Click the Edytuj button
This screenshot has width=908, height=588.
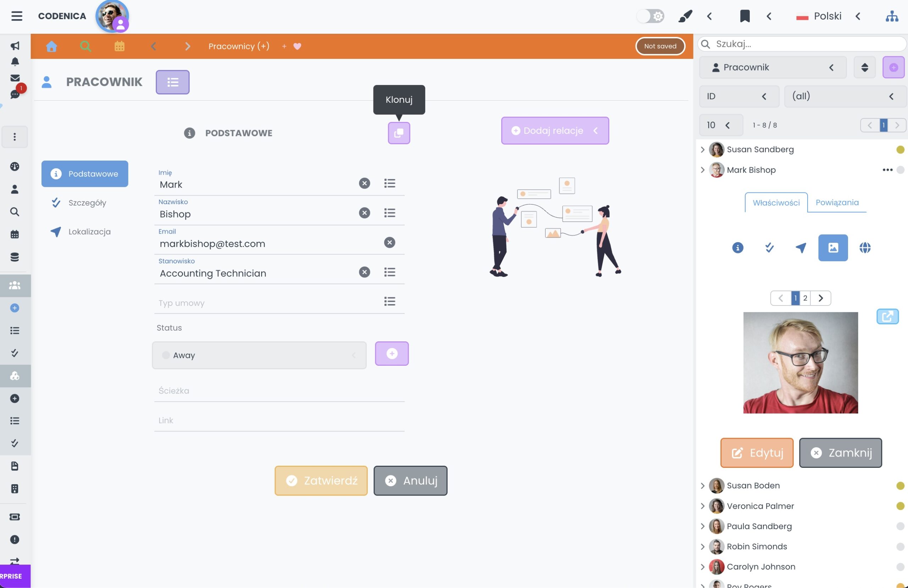(x=757, y=453)
